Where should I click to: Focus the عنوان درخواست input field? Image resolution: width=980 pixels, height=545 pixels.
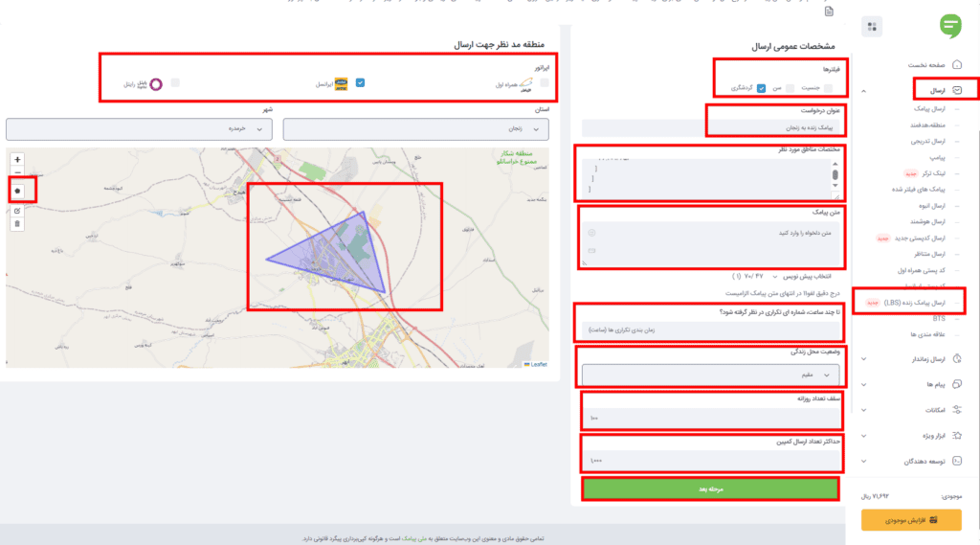click(x=711, y=127)
